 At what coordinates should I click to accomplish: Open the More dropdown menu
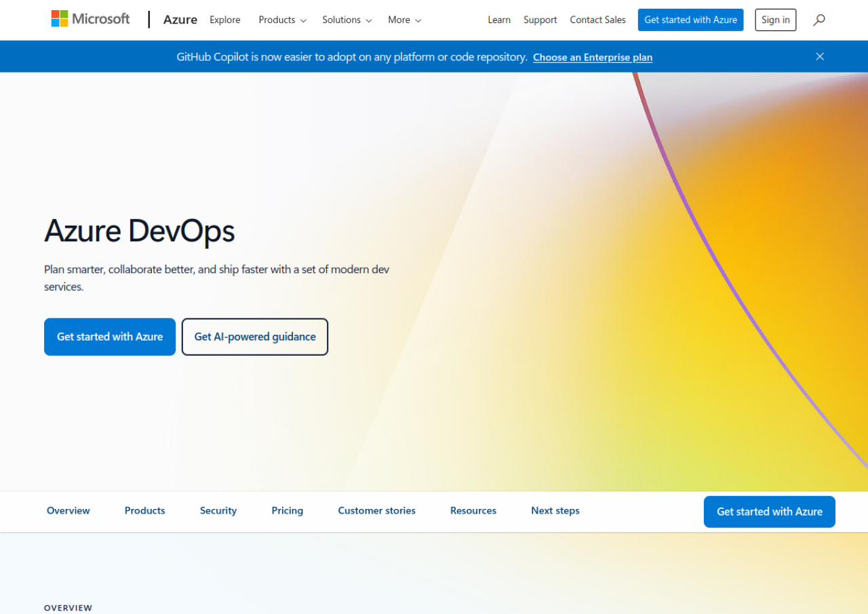[x=405, y=20]
